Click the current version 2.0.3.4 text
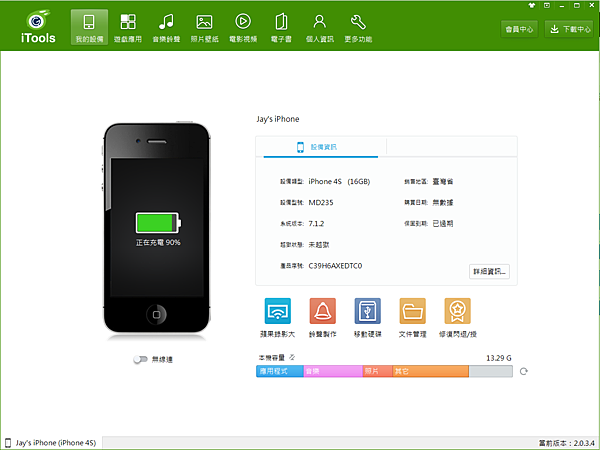 coord(567,443)
